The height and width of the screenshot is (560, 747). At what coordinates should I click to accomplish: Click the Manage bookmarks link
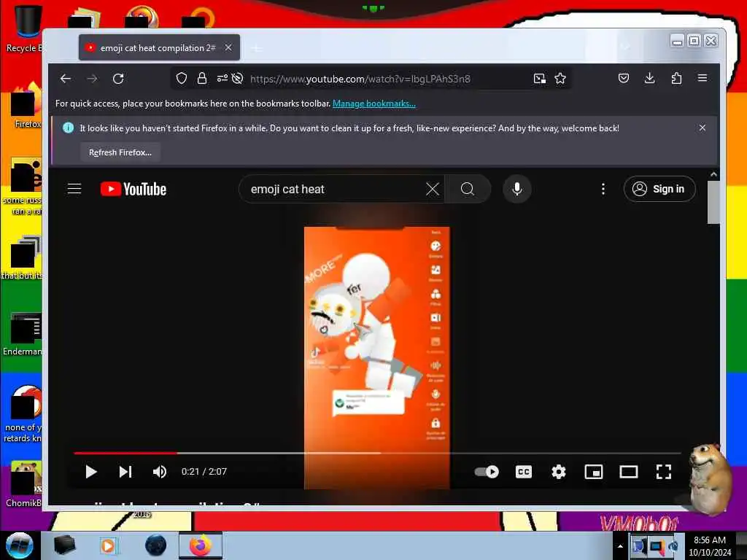[x=374, y=104]
